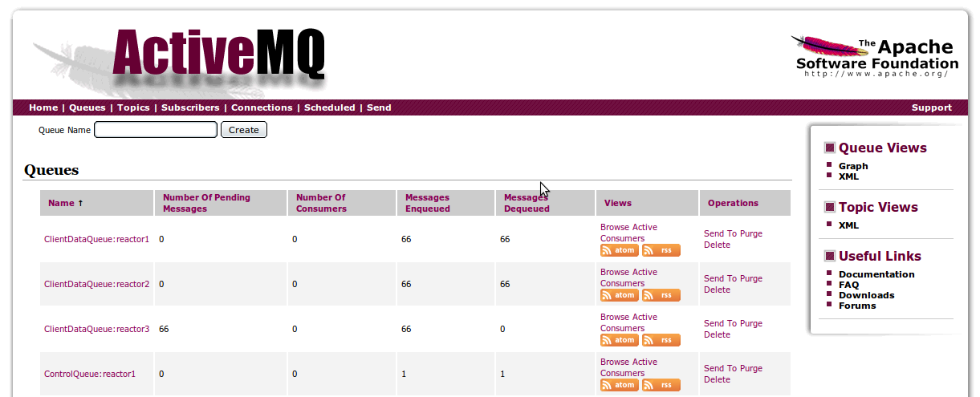Purge the ControlQueue:reactor1 queue
The height and width of the screenshot is (397, 980).
pyautogui.click(x=751, y=368)
